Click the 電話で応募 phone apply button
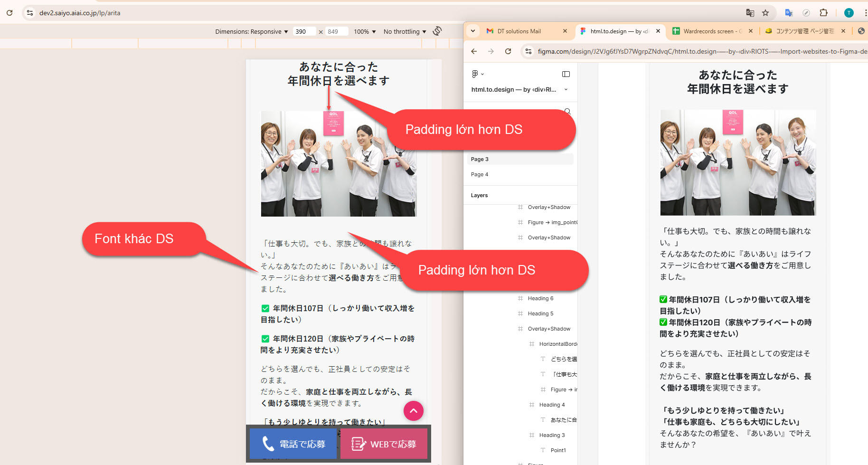Screen dimensions: 868x465 coord(293,444)
